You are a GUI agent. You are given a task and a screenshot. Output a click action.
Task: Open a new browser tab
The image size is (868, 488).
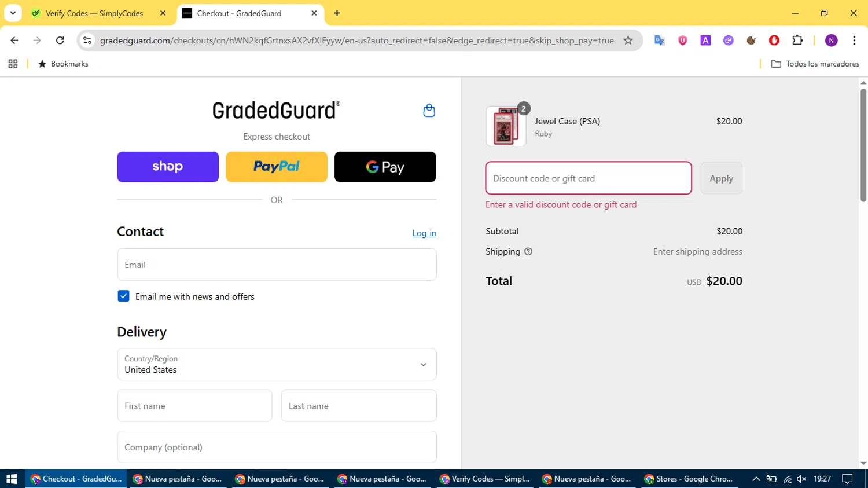(337, 13)
